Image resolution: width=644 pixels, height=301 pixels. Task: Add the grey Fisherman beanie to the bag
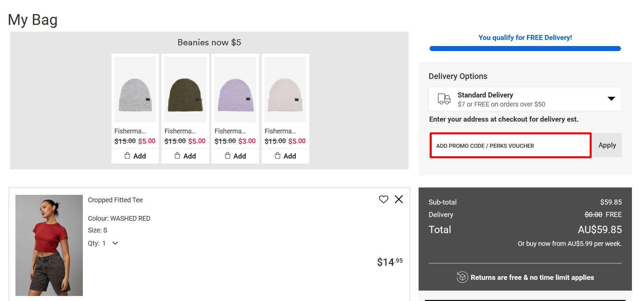(135, 156)
